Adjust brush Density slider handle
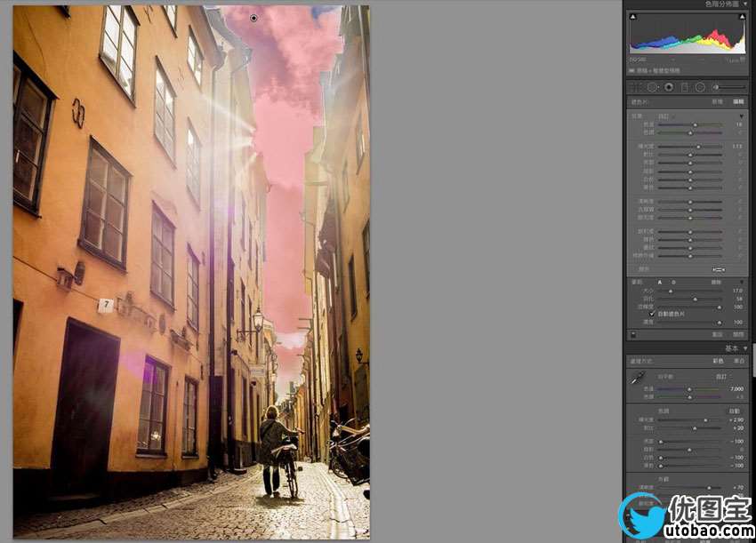756x543 pixels. pos(720,323)
